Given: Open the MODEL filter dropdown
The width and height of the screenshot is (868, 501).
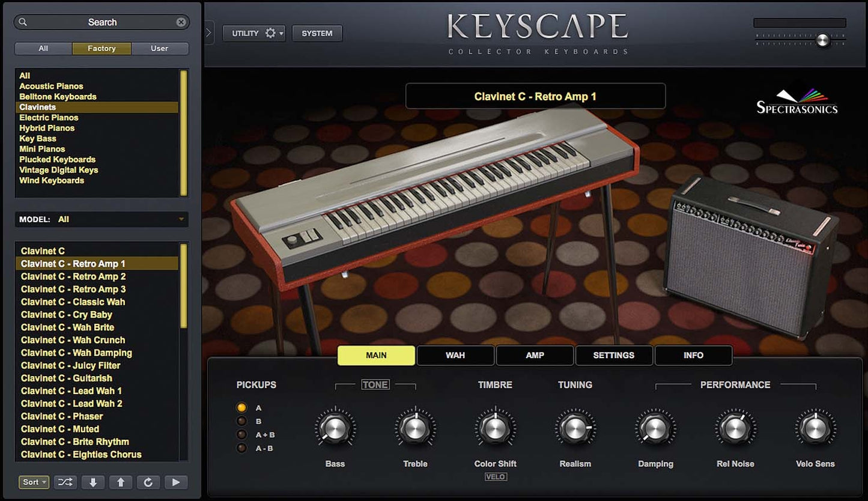Looking at the screenshot, I should click(x=102, y=219).
